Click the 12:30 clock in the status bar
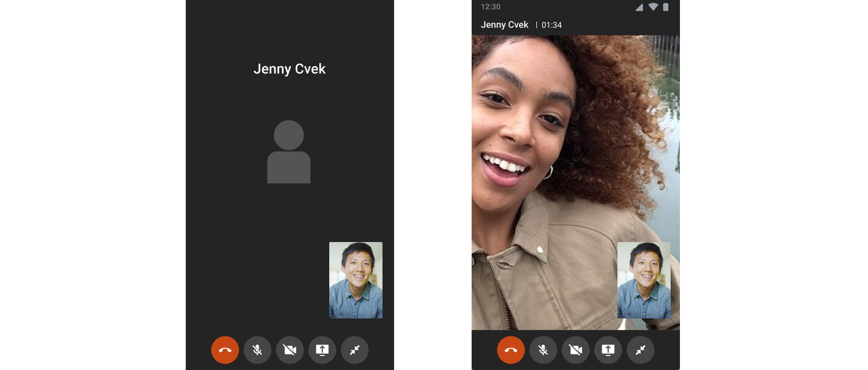The width and height of the screenshot is (868, 370). click(x=491, y=7)
